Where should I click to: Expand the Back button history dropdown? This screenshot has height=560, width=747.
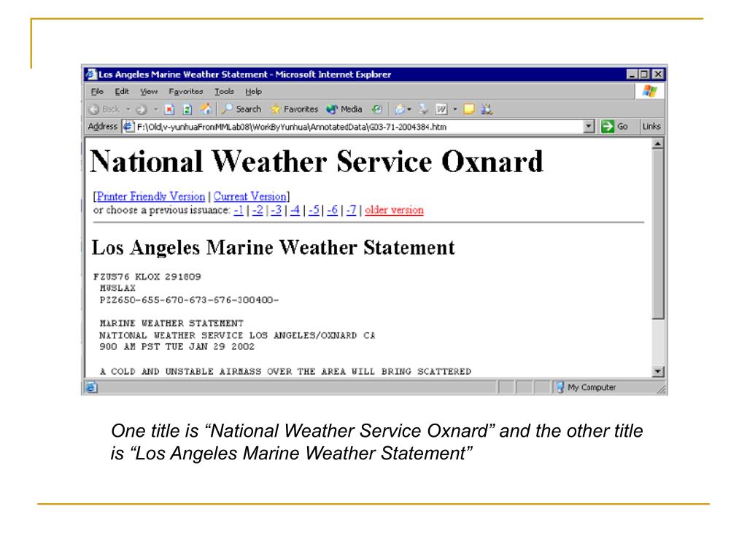128,109
